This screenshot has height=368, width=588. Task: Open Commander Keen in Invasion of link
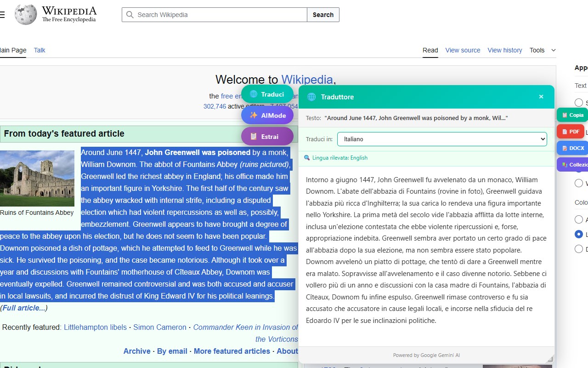245,327
